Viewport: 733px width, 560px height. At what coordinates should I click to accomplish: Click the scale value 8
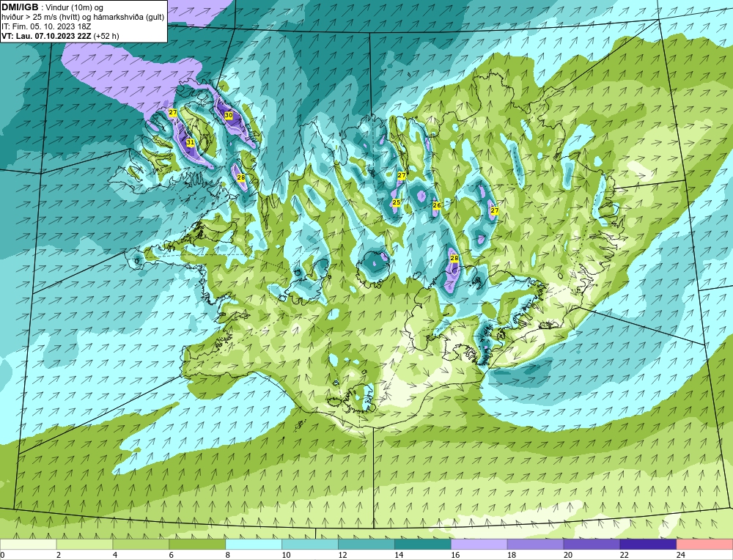tap(228, 555)
